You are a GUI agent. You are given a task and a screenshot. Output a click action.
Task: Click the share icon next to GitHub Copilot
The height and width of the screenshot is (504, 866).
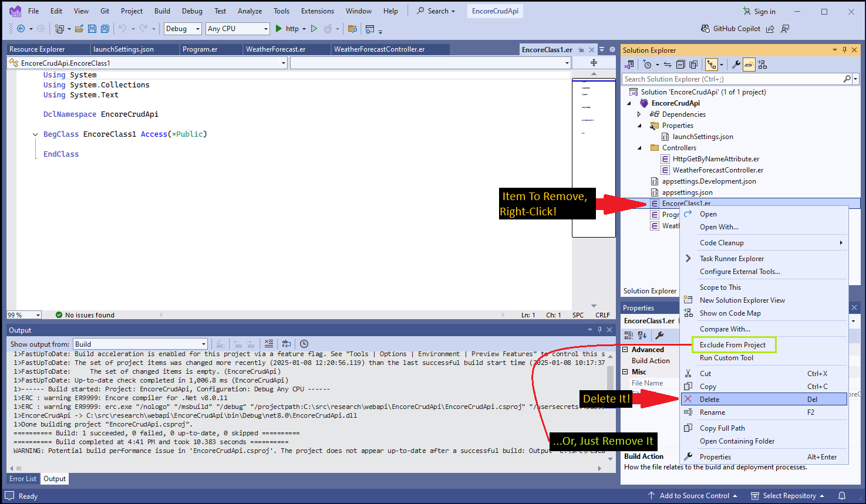(x=770, y=29)
